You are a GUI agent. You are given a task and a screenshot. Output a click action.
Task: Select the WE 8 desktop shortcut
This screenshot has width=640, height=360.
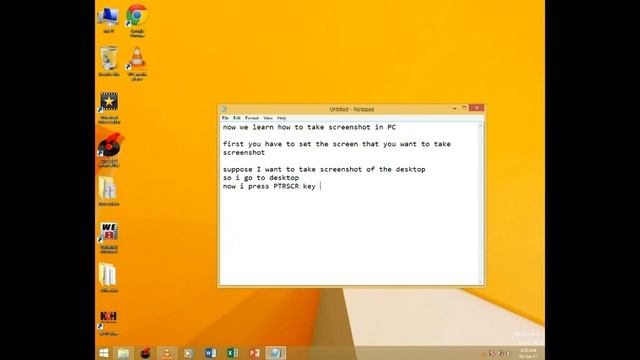pos(109,238)
